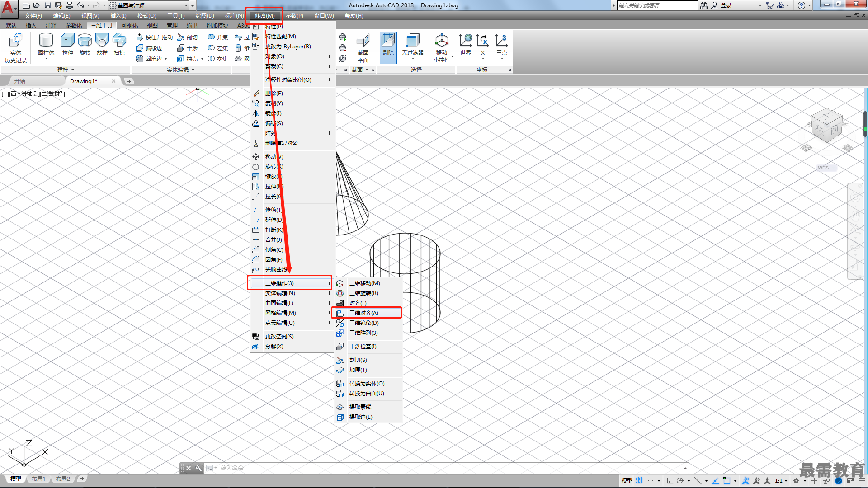The height and width of the screenshot is (488, 868).
Task: Click the 差集 subtract tool
Action: [217, 48]
